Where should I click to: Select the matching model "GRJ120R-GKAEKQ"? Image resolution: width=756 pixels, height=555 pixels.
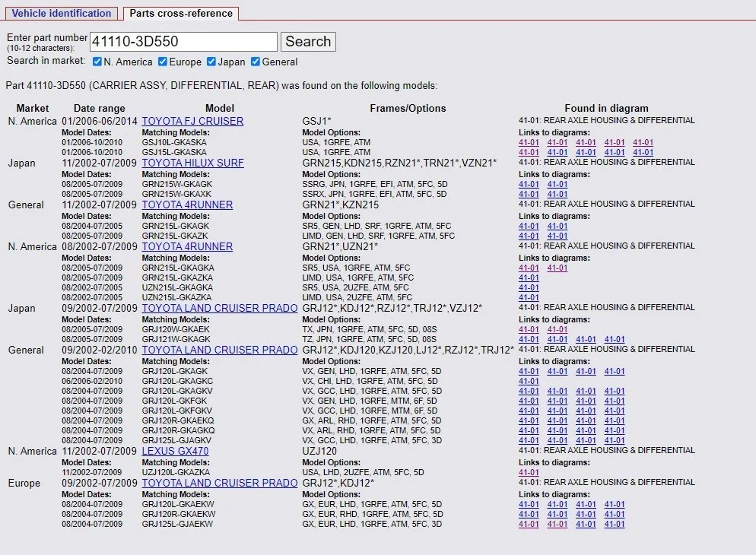pyautogui.click(x=178, y=420)
